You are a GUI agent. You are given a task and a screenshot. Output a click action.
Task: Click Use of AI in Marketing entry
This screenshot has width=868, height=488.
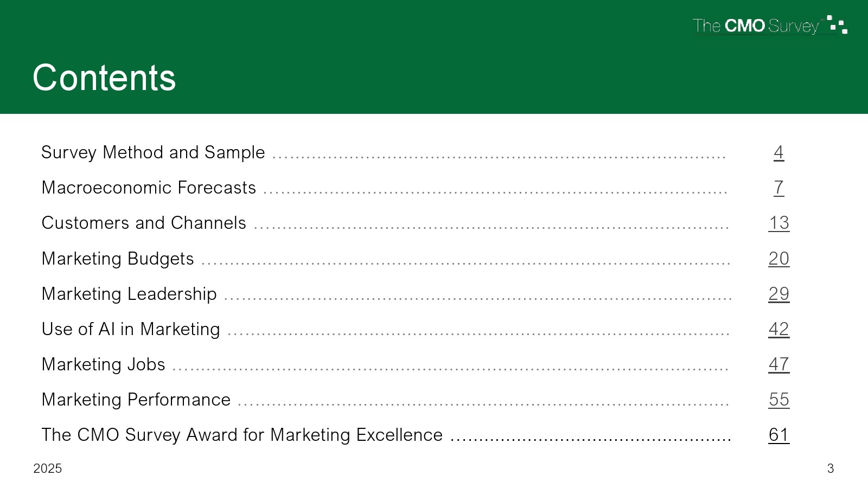131,329
